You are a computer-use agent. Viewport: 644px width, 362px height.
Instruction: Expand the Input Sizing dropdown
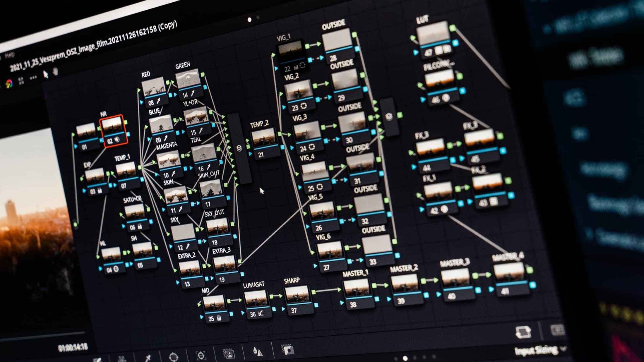pos(540,350)
